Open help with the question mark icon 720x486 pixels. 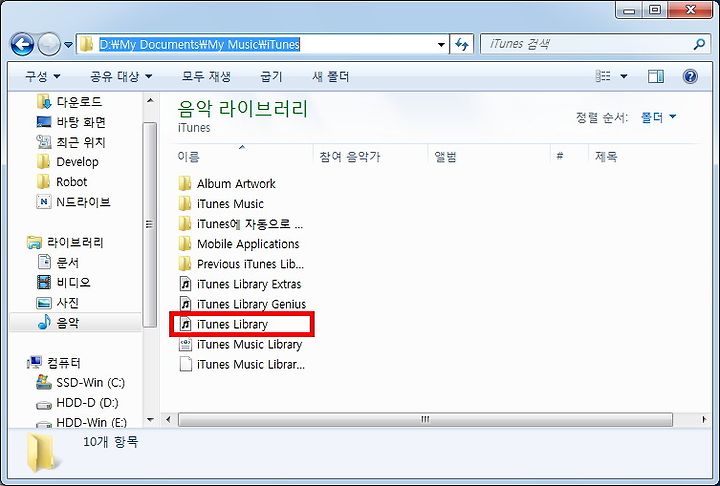point(690,76)
